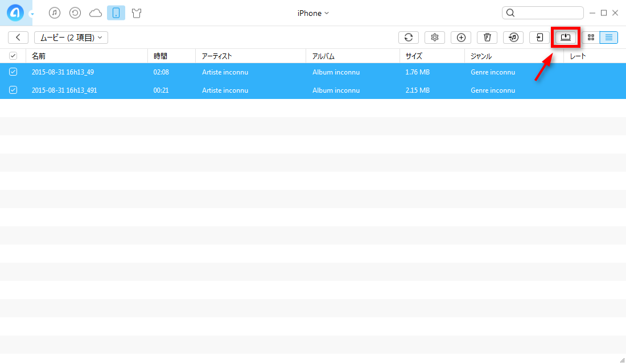Open settings with the gear icon
626x364 pixels.
click(x=435, y=38)
